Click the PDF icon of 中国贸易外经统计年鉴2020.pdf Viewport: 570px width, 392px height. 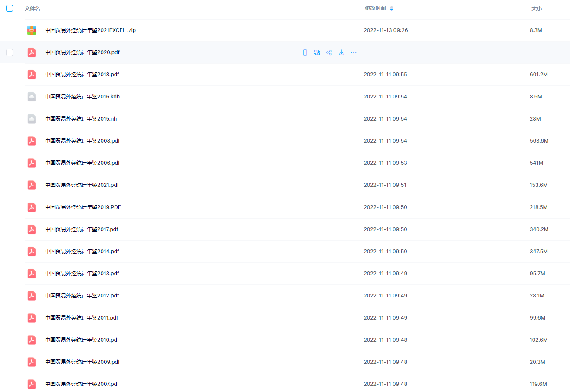[x=32, y=52]
